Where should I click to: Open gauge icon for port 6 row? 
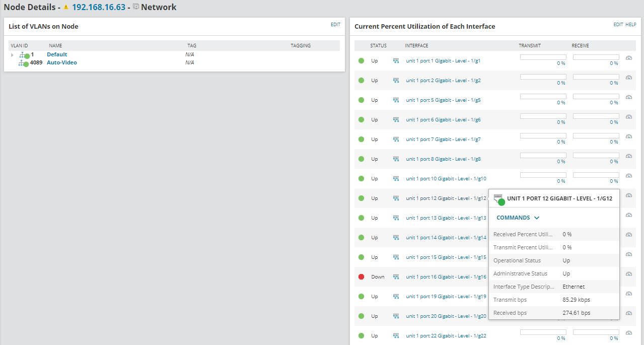(x=628, y=117)
